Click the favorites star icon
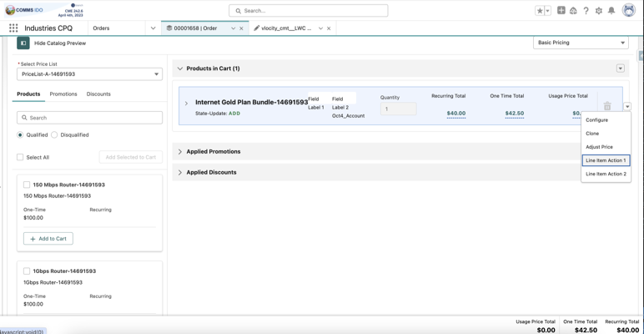This screenshot has height=334, width=644. 540,11
